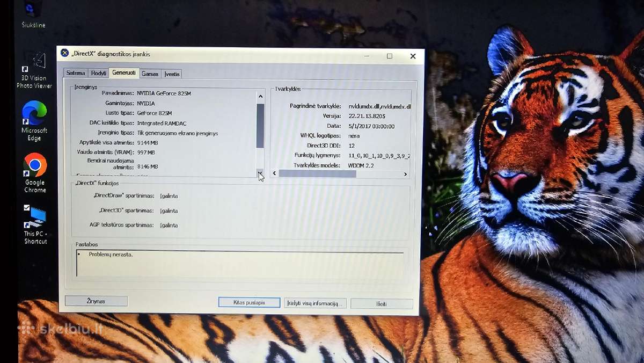Click Įrašyti visą informaciją button
644x363 pixels.
click(x=315, y=303)
